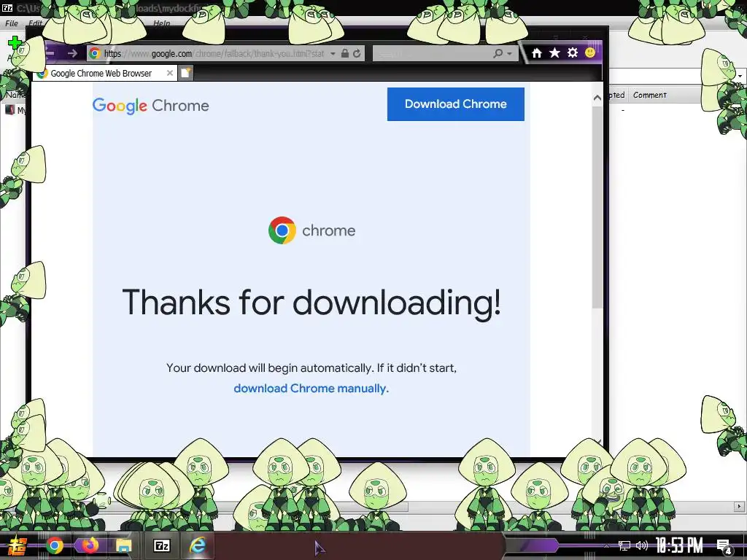Click the green plus Add icon in 7-Zip

(x=15, y=43)
